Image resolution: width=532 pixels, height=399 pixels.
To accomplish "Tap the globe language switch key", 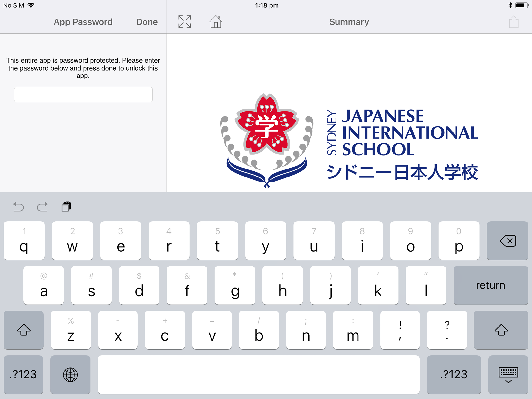I will pos(70,374).
